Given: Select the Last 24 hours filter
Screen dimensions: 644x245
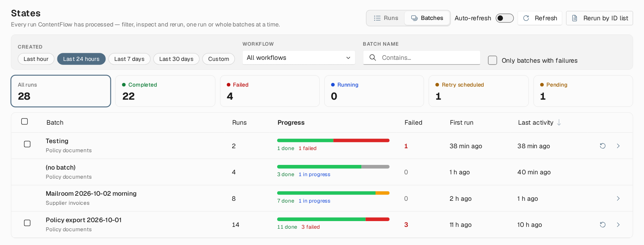Looking at the screenshot, I should coord(81,59).
